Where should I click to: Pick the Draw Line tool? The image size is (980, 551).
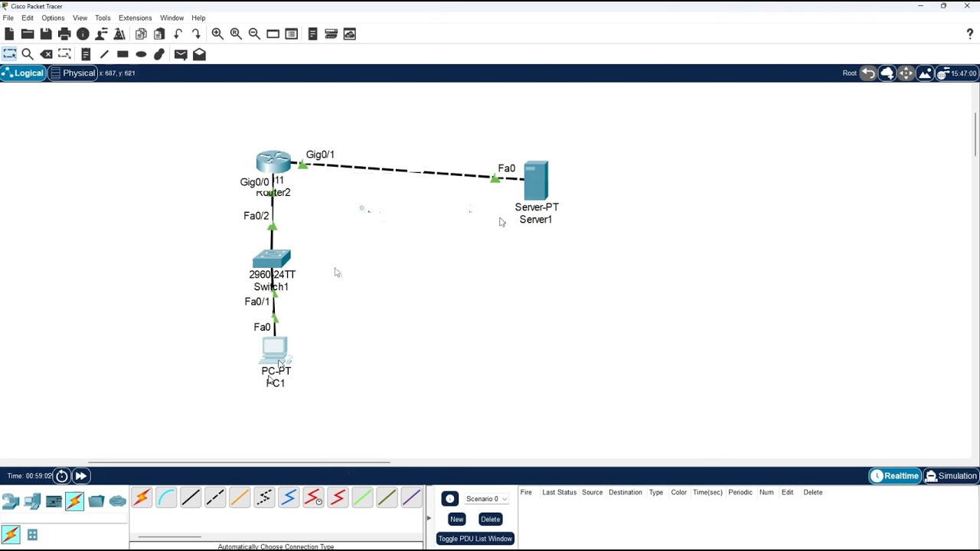coord(104,54)
